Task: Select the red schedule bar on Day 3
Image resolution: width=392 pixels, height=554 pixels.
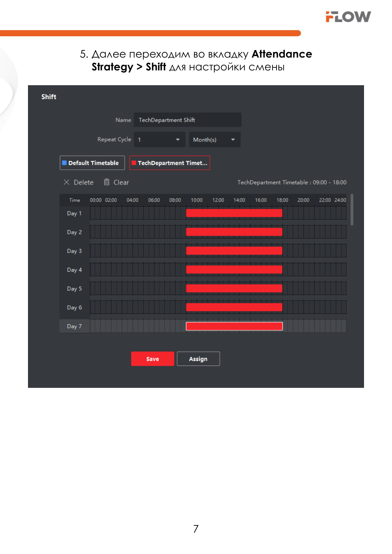Action: (234, 251)
